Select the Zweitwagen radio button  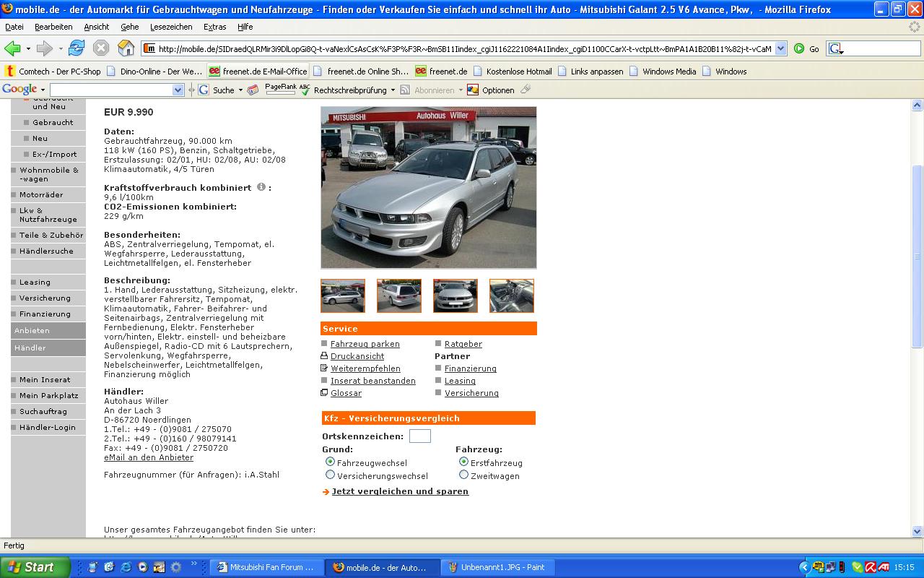(463, 475)
